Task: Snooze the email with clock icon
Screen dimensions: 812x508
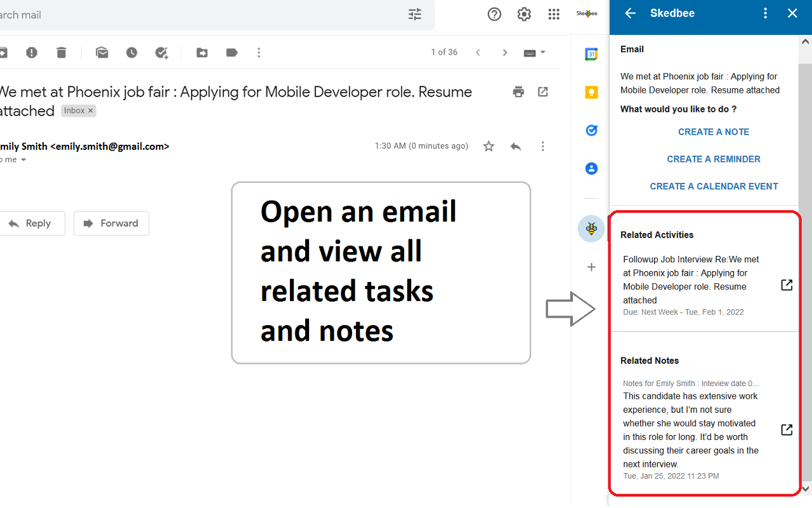Action: pos(131,53)
